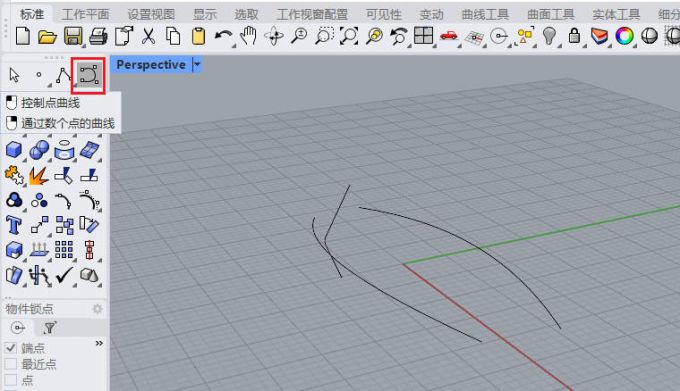Click the Text object T icon

coord(13,225)
